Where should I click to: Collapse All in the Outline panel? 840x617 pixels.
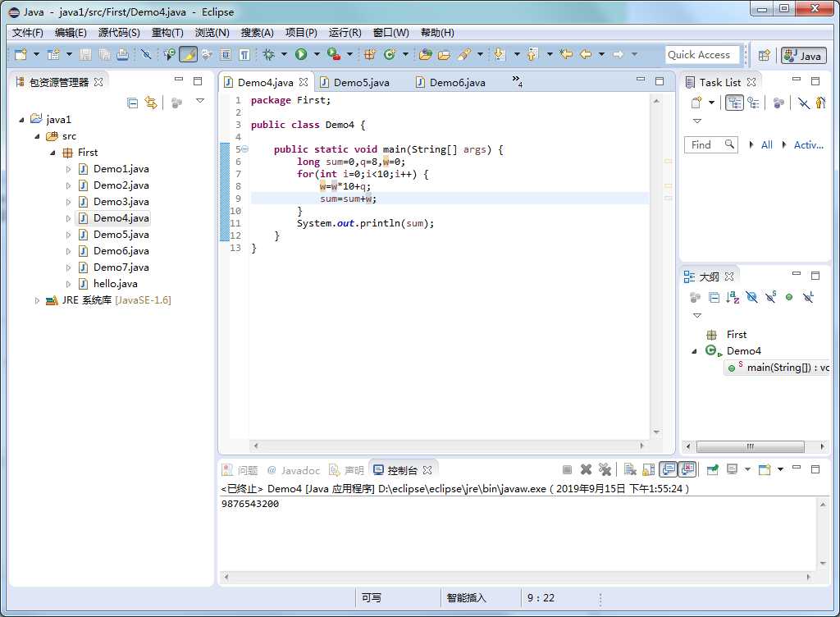pyautogui.click(x=714, y=297)
